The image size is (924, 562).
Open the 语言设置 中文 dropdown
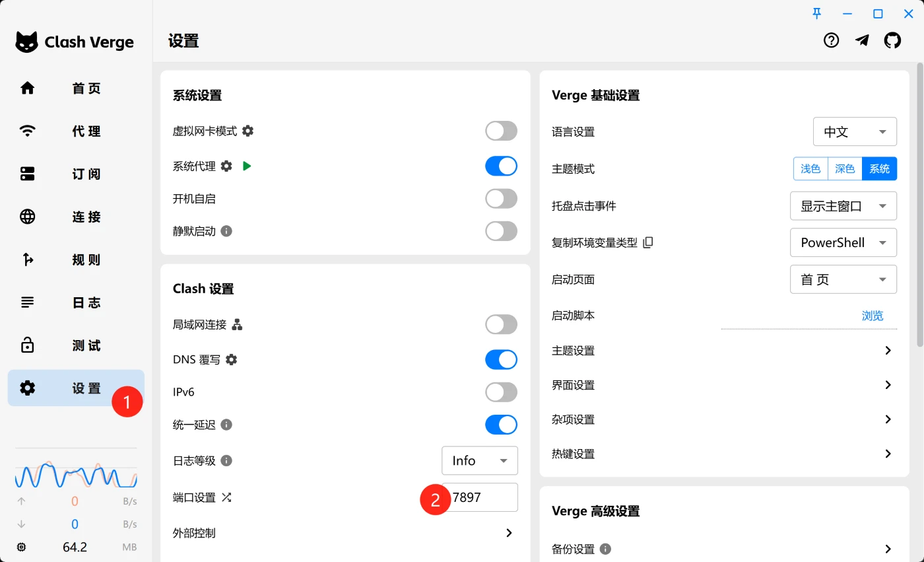click(855, 131)
